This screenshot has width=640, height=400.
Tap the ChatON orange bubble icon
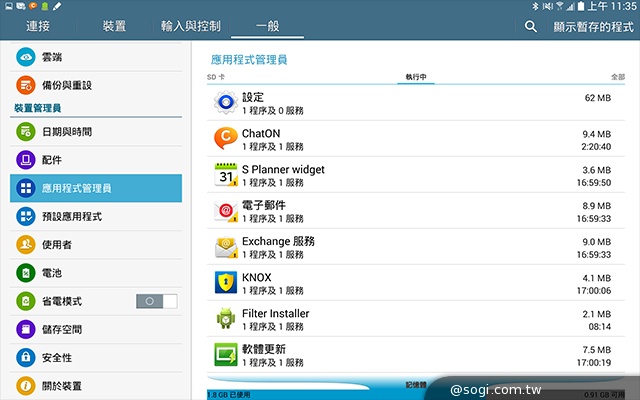226,138
